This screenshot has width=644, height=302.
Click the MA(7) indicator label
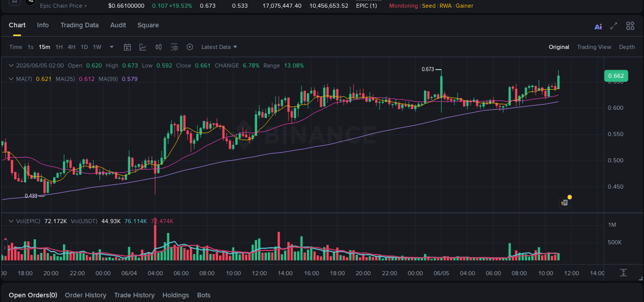coord(24,79)
